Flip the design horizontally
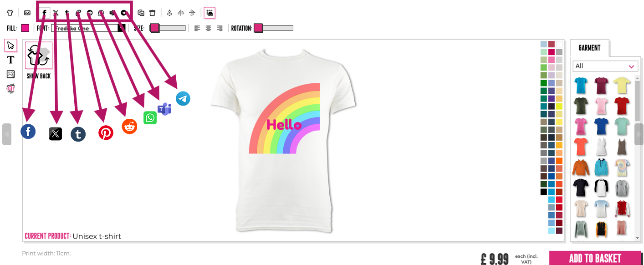The width and height of the screenshot is (644, 265). [x=181, y=13]
